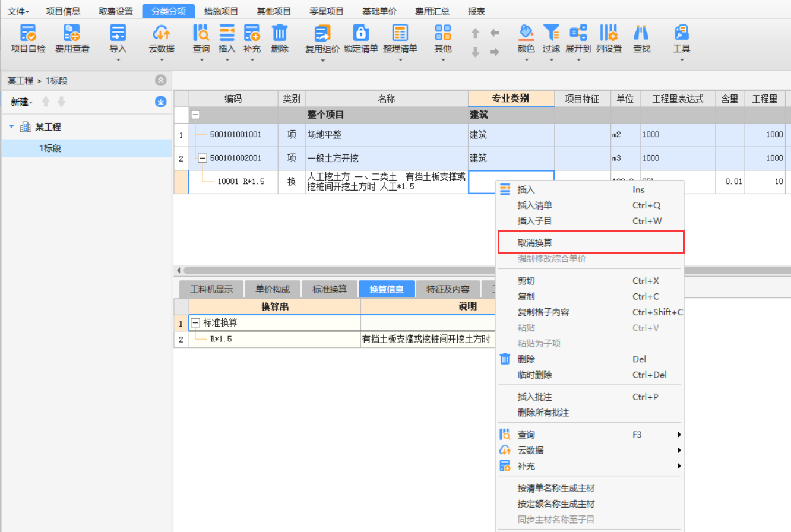Click the 查找 binoculars icon

click(x=641, y=33)
